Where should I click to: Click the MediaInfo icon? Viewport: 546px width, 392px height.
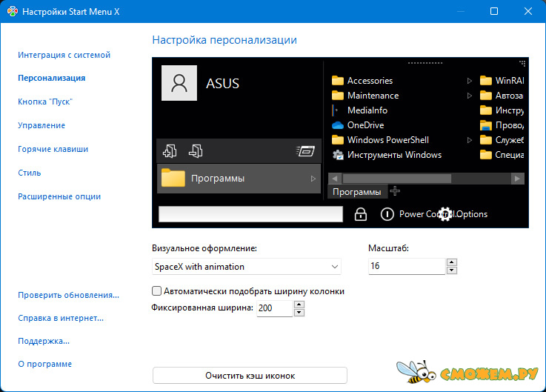coord(336,110)
